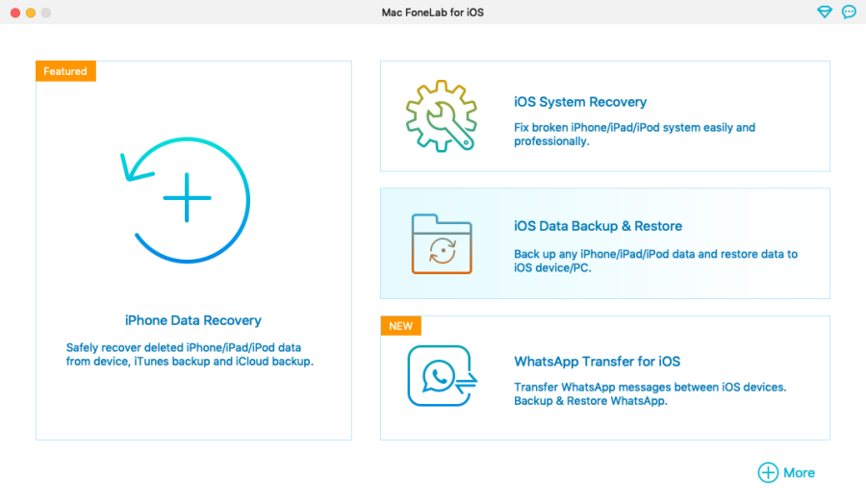This screenshot has height=504, width=866.
Task: Click the Featured orange badge
Action: click(x=65, y=71)
